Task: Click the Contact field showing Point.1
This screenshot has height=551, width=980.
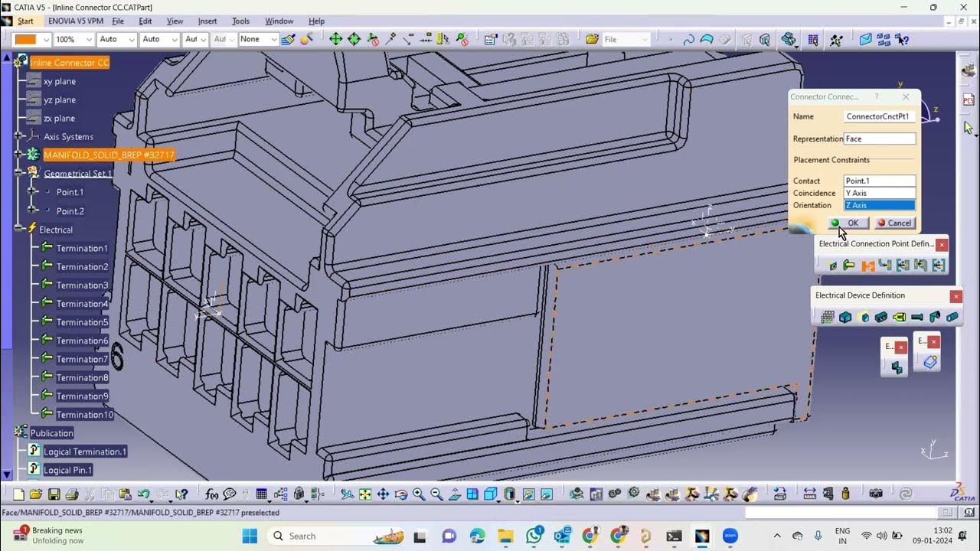Action: tap(880, 181)
